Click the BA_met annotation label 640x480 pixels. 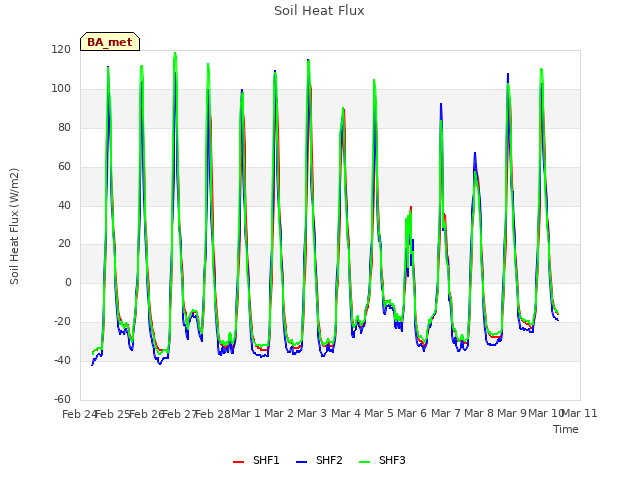(110, 42)
